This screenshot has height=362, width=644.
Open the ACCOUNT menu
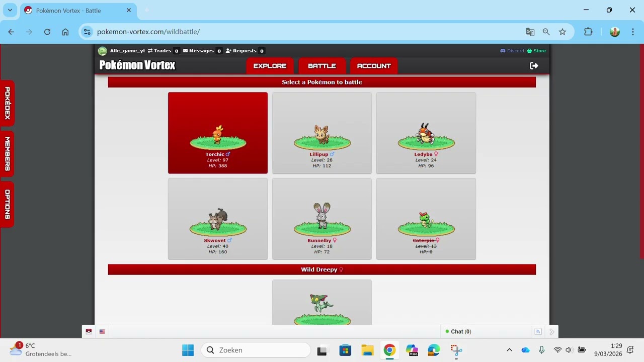pos(374,66)
